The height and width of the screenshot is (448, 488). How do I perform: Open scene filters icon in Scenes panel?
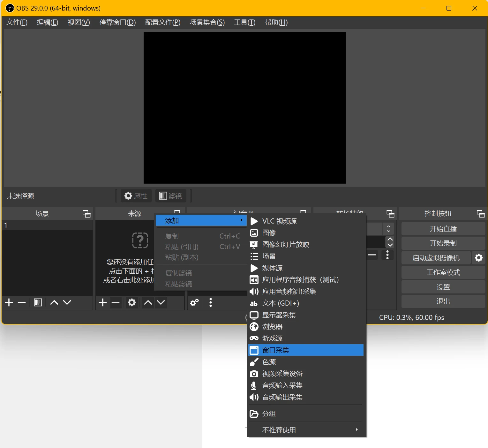coord(38,302)
